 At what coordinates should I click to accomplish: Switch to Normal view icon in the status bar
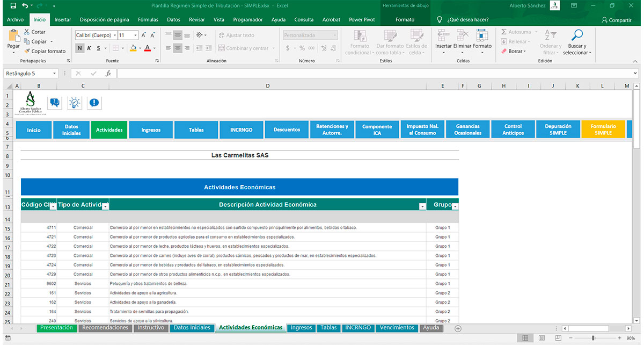tap(525, 338)
